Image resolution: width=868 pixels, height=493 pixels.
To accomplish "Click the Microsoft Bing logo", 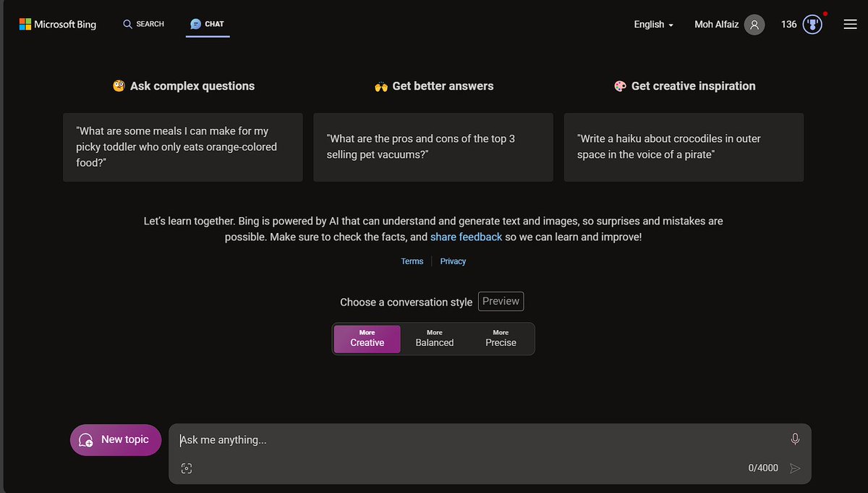I will (x=57, y=24).
